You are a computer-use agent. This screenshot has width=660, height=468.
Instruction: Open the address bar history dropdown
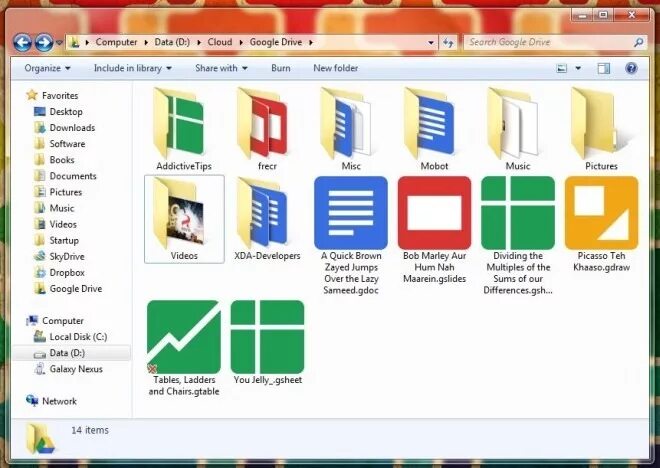click(x=431, y=43)
